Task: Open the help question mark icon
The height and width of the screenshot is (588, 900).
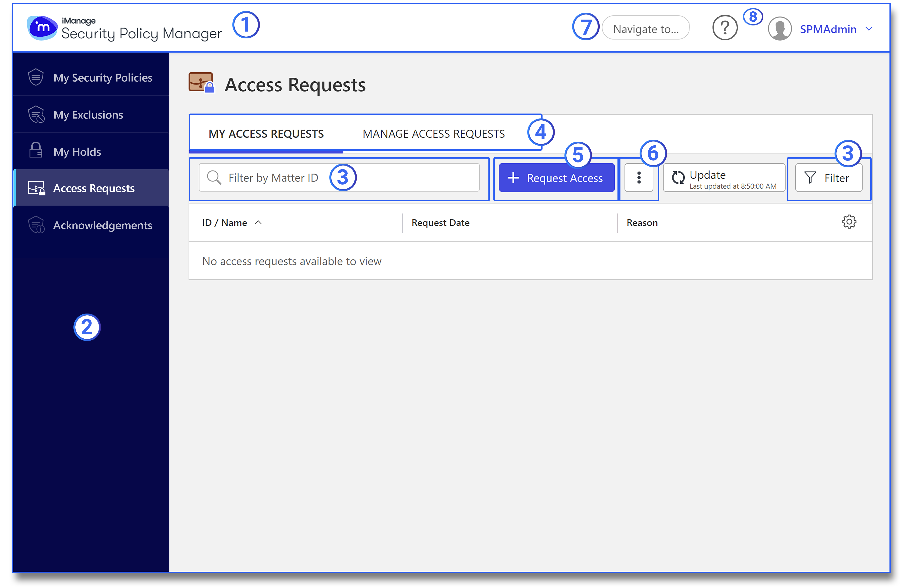Action: [x=725, y=28]
